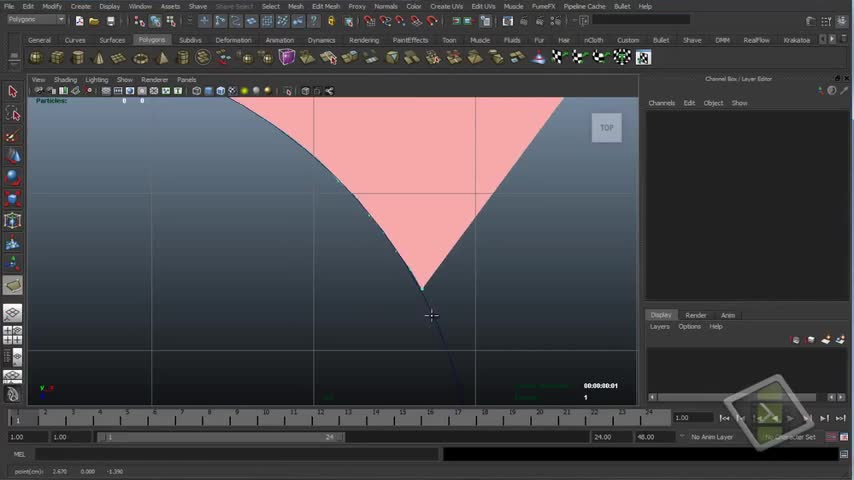Switch to the Dynamics shelf tab
The height and width of the screenshot is (480, 854).
(x=321, y=40)
